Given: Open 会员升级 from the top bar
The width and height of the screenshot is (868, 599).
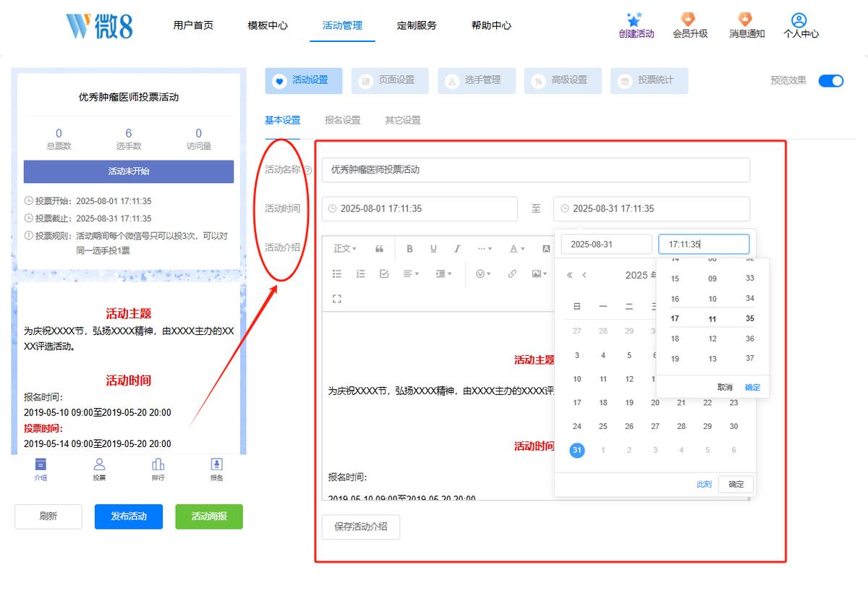Looking at the screenshot, I should 690,26.
